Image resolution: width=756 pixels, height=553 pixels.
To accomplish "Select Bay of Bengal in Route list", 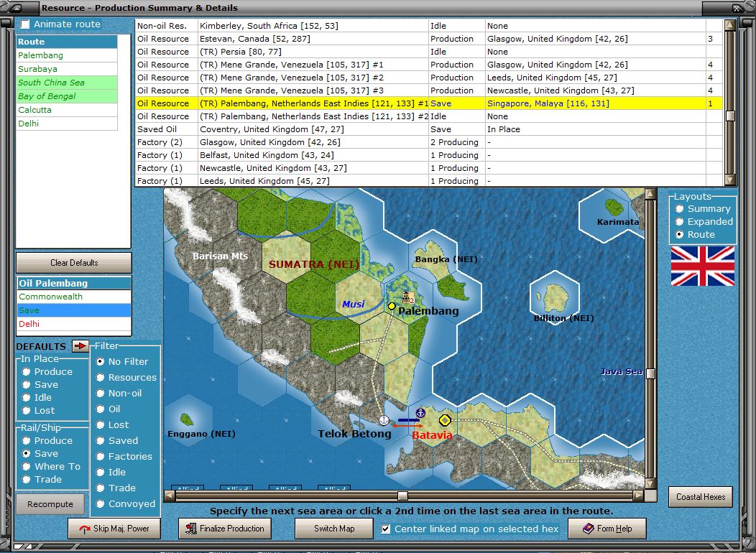I will [x=67, y=96].
